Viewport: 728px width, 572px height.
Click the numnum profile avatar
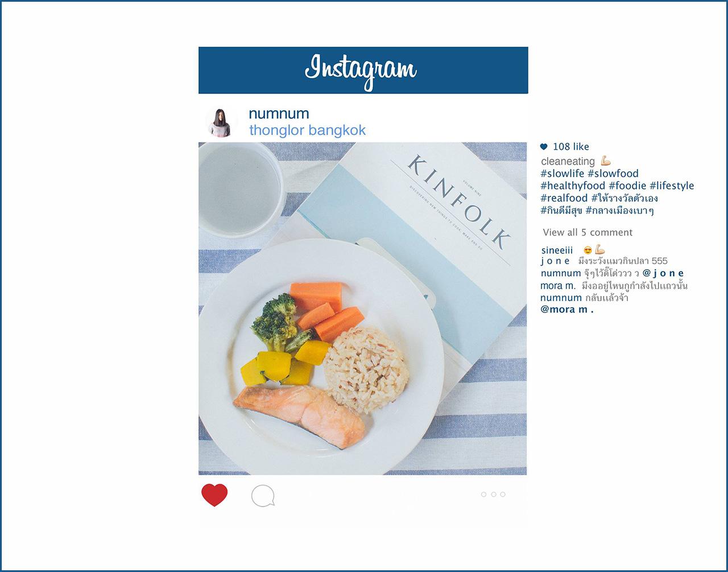(x=221, y=123)
